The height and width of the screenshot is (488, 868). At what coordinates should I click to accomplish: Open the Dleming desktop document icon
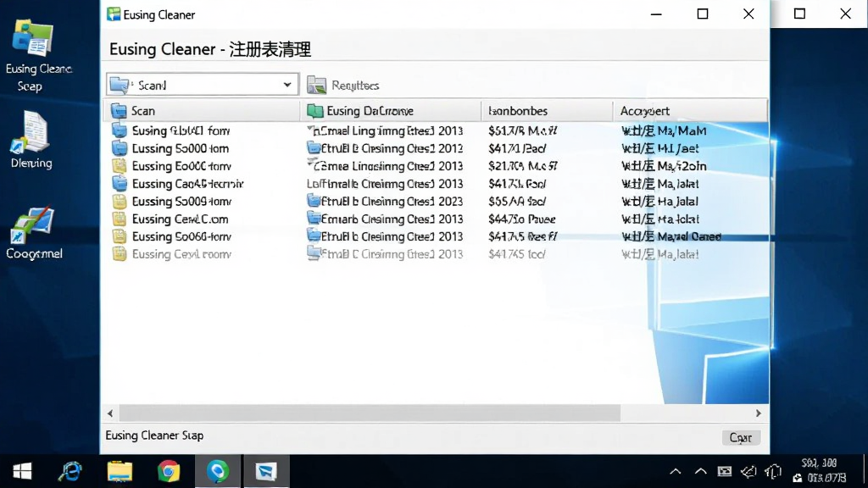(31, 140)
